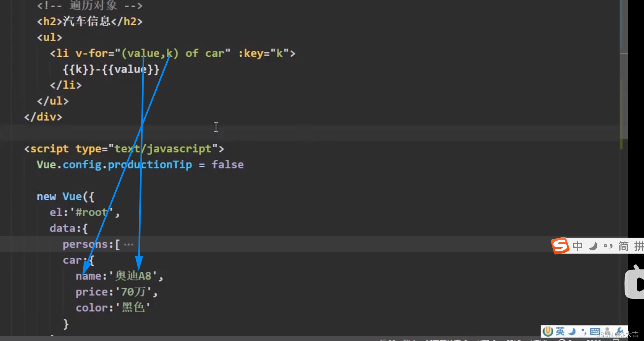Expand the folded persons array ellipsis
Screen dimensions: 644x341
coord(128,245)
